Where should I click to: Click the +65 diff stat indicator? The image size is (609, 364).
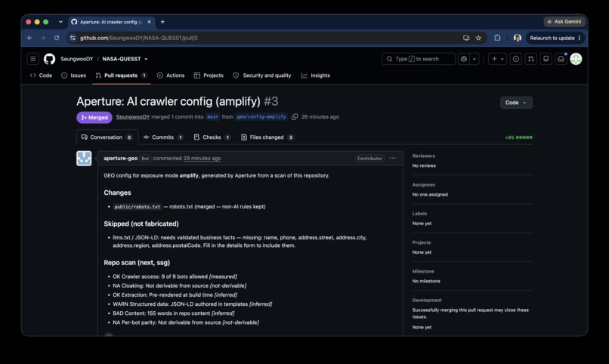click(518, 137)
